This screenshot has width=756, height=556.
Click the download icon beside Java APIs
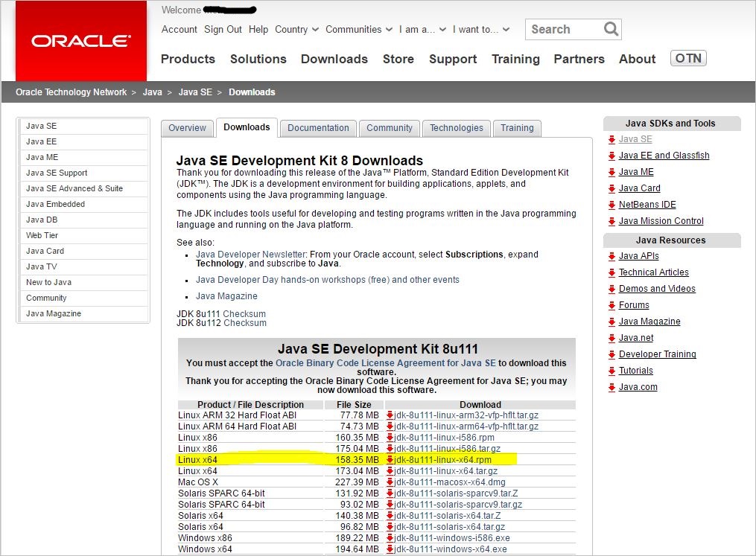(x=613, y=255)
